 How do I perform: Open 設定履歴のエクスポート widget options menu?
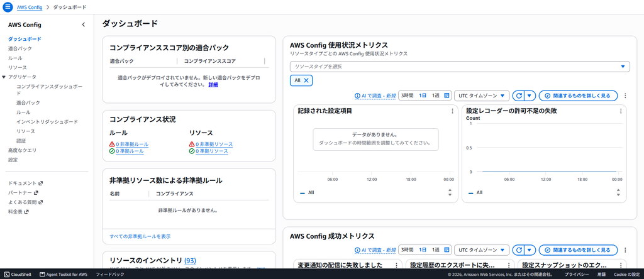coord(508,265)
